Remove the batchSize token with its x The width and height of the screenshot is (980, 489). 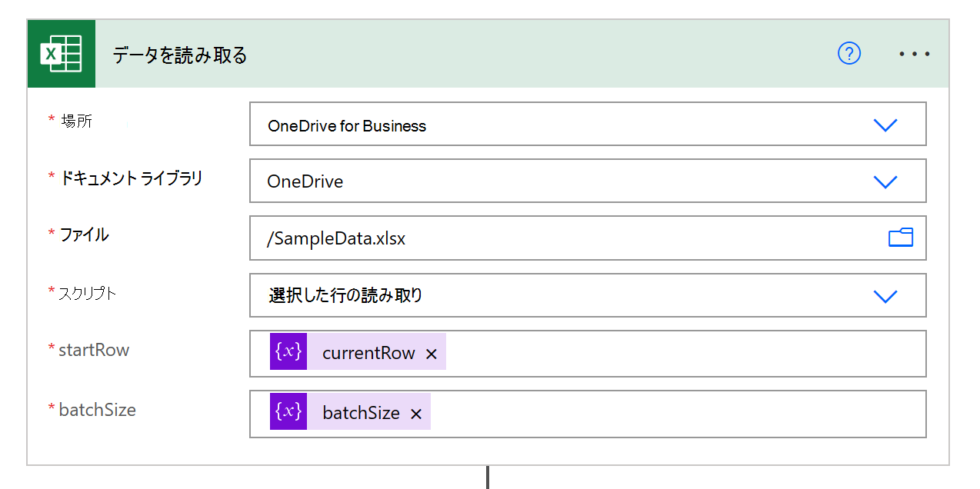(x=416, y=413)
